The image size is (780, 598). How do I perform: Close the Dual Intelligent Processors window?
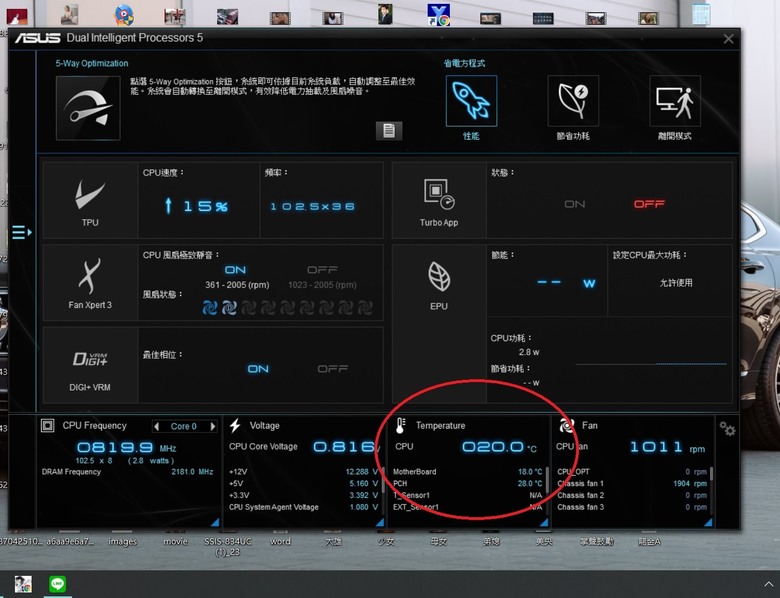pos(728,39)
